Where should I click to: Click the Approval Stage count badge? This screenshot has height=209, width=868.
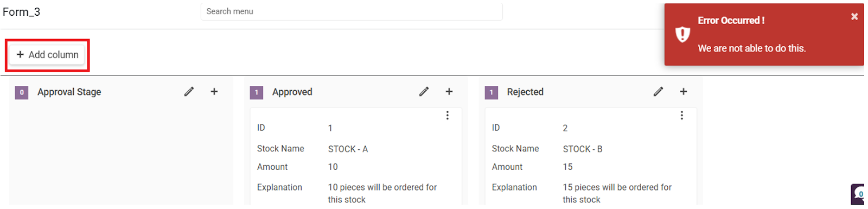tap(22, 92)
